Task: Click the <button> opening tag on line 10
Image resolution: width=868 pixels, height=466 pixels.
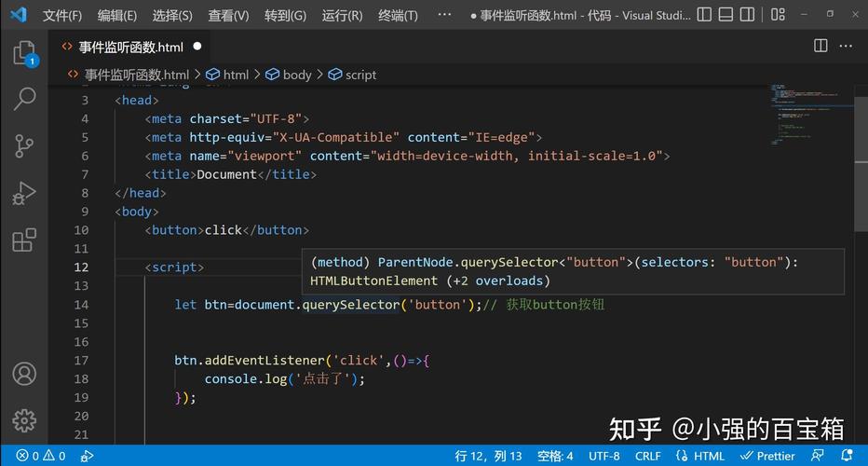Action: [174, 230]
